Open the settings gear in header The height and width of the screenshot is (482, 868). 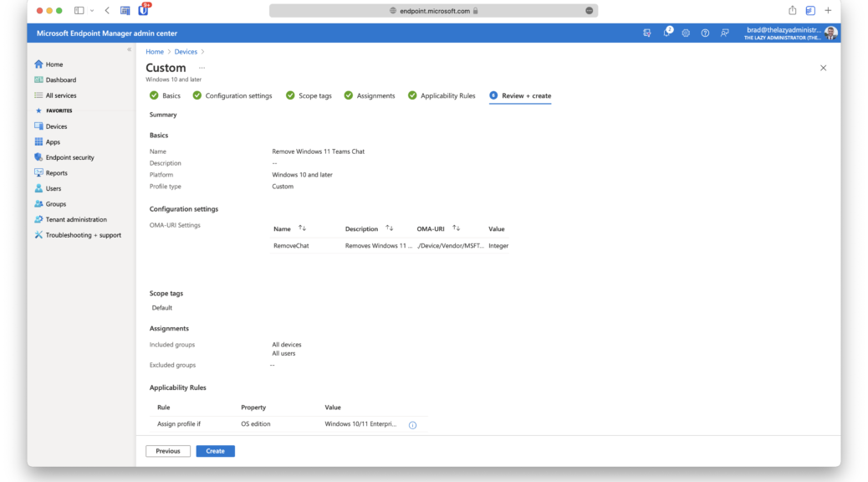click(x=686, y=33)
